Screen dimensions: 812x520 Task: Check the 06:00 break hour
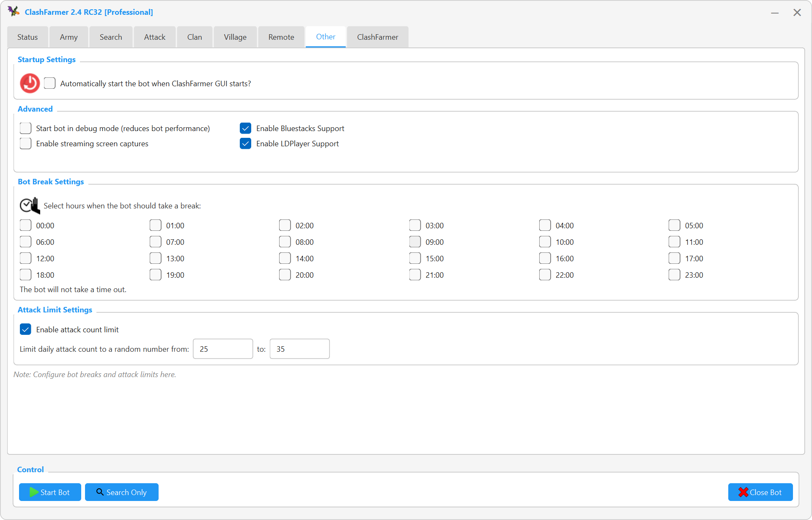(x=25, y=241)
